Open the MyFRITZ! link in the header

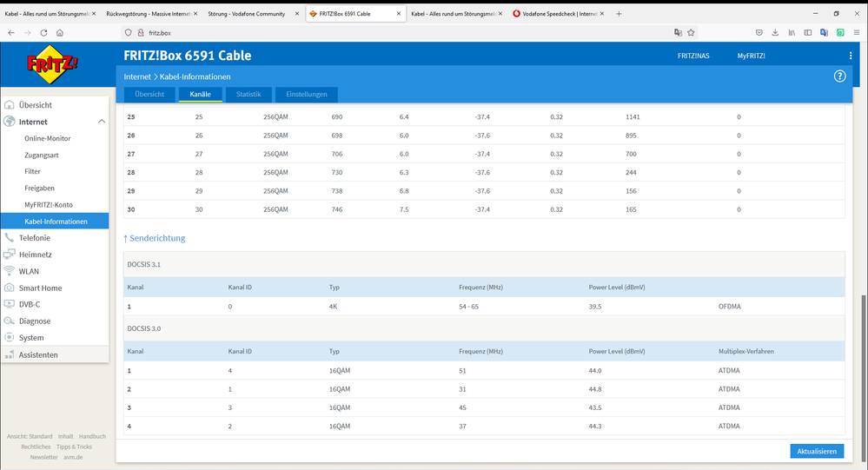coord(752,56)
